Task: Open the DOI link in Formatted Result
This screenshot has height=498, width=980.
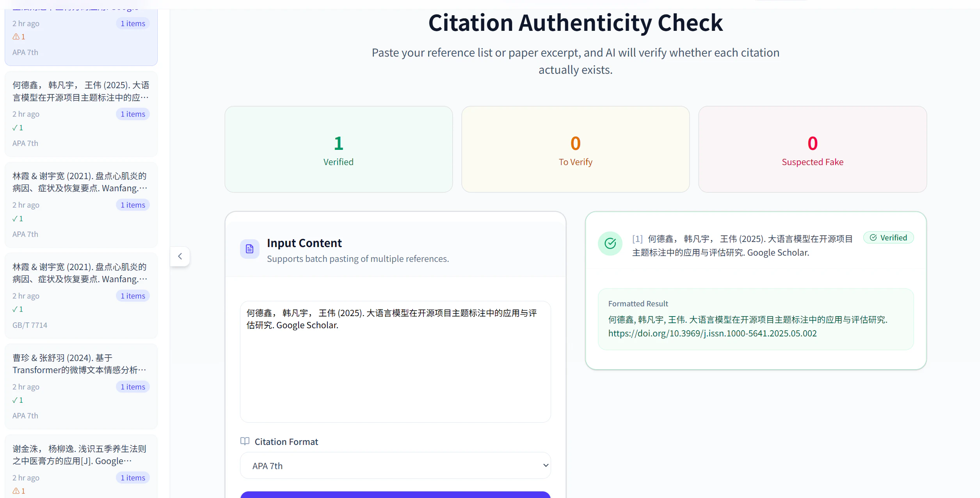Action: (712, 334)
